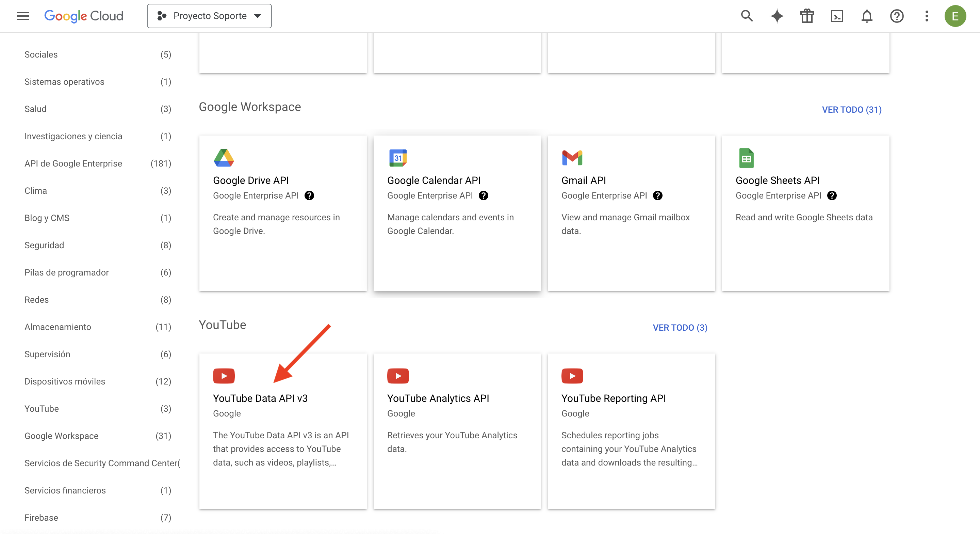Click the help question mark icon
The height and width of the screenshot is (534, 980).
[x=897, y=16]
